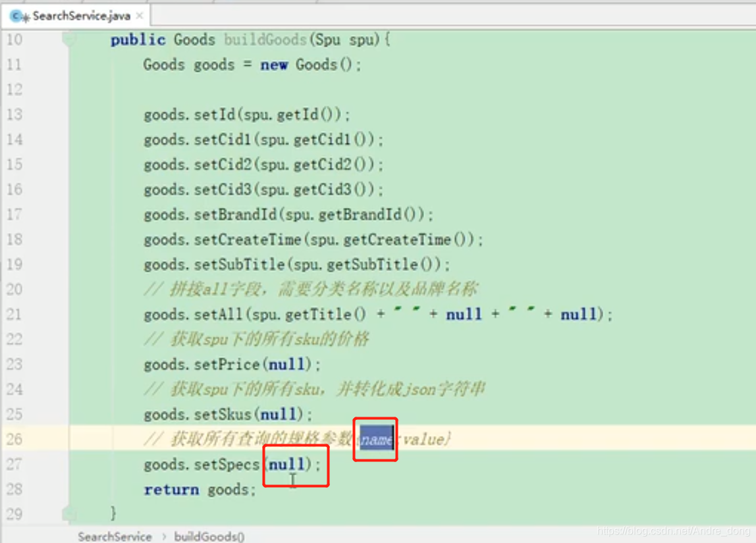Click 'setCid2' on line 15
The height and width of the screenshot is (543, 756).
tap(223, 165)
